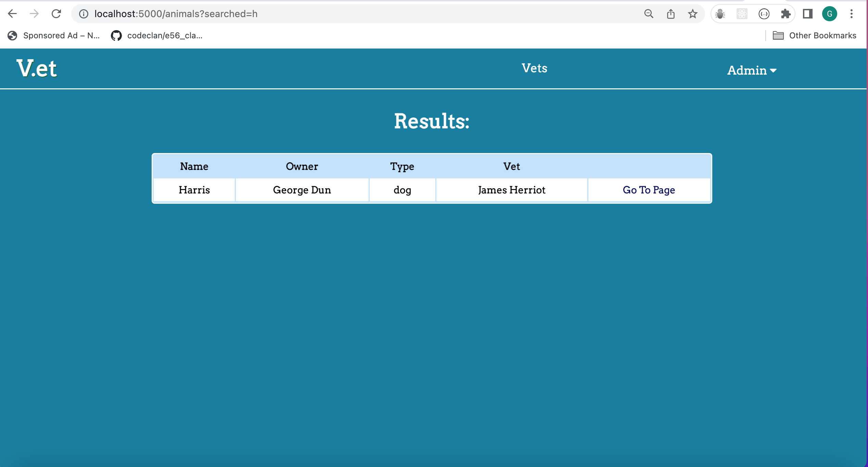View site information icon in address bar

pos(84,14)
